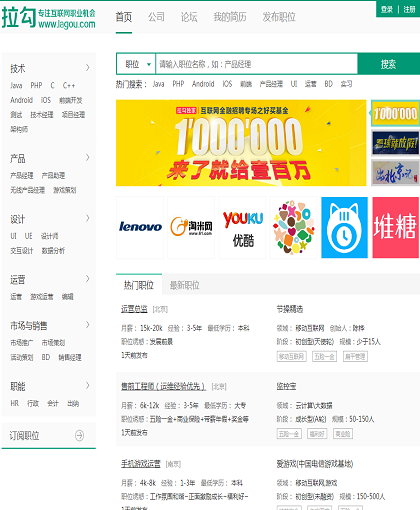Select the 1'000'000 banner thumbnail
This screenshot has width=420, height=510.
pyautogui.click(x=395, y=113)
